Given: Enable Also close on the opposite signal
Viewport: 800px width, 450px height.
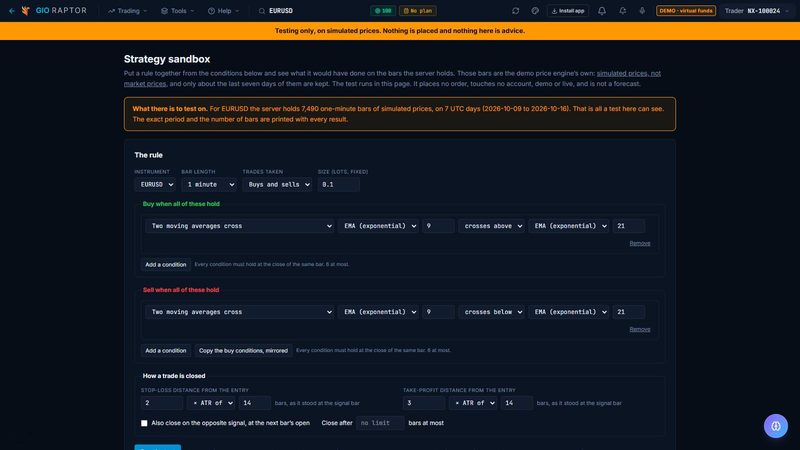Looking at the screenshot, I should [144, 423].
